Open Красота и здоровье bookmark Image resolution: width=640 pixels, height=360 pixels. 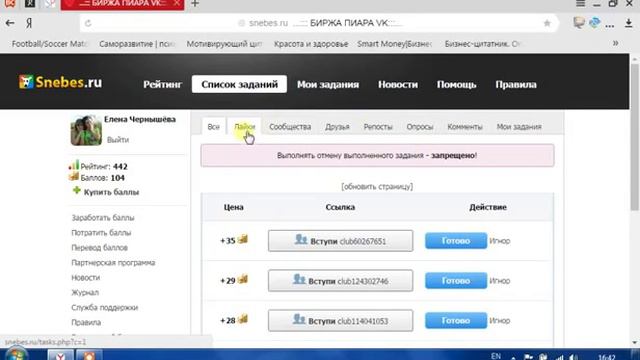coord(311,44)
